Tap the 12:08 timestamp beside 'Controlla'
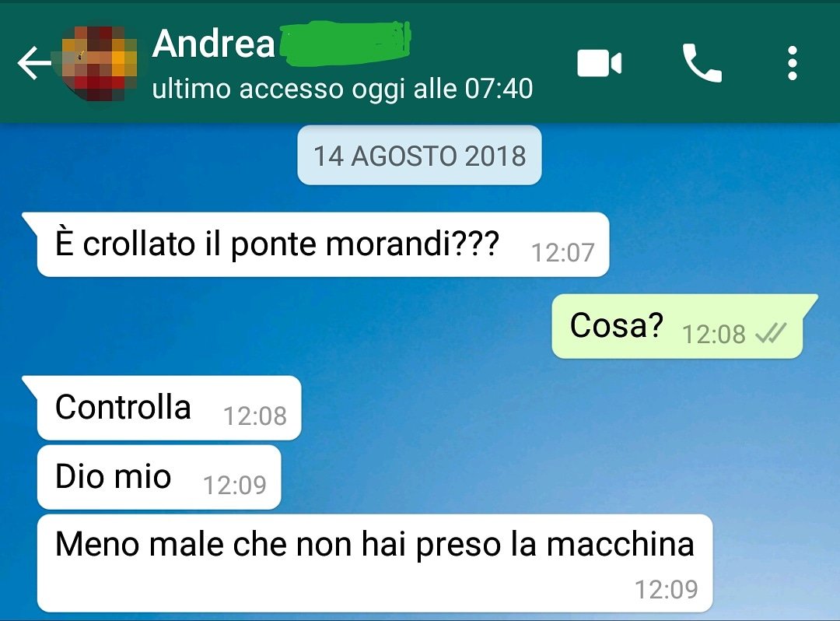840x621 pixels. (x=255, y=416)
